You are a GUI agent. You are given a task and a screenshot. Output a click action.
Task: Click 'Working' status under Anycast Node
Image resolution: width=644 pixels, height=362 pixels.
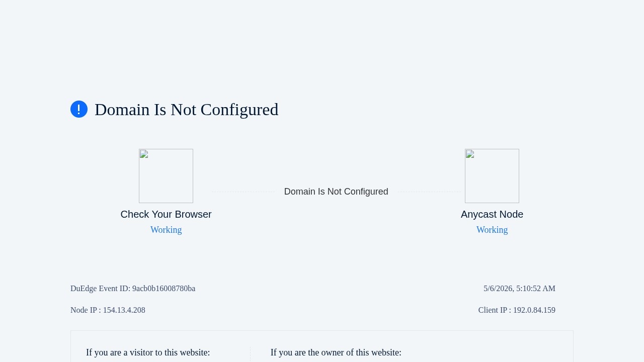click(492, 230)
